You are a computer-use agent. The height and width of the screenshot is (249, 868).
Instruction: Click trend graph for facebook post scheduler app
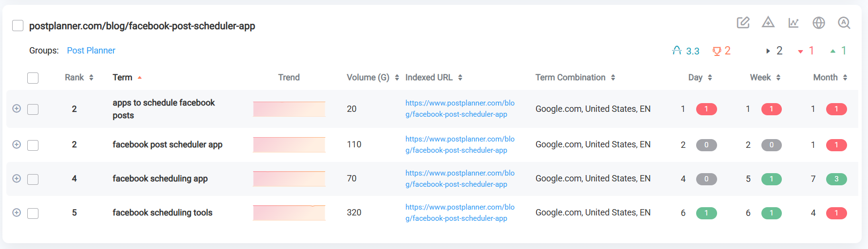pos(289,144)
